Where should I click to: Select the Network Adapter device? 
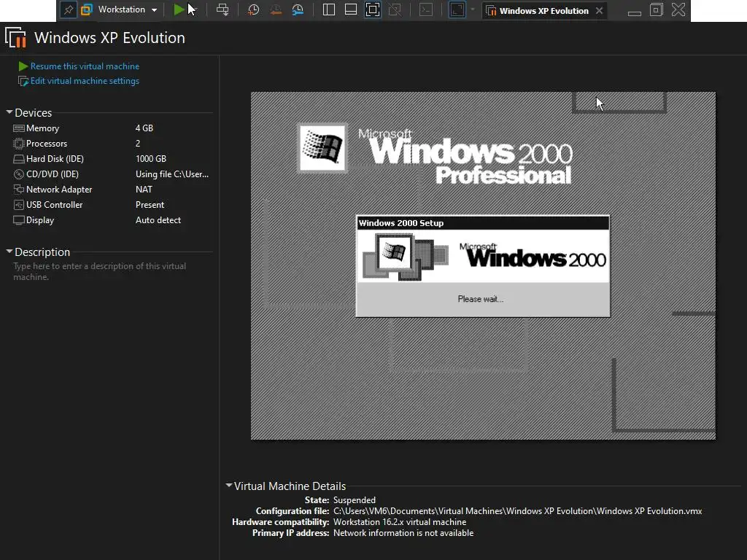[x=111, y=190]
